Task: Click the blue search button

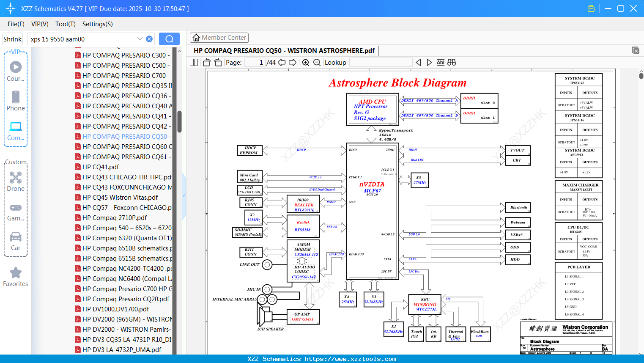Action: click(169, 39)
